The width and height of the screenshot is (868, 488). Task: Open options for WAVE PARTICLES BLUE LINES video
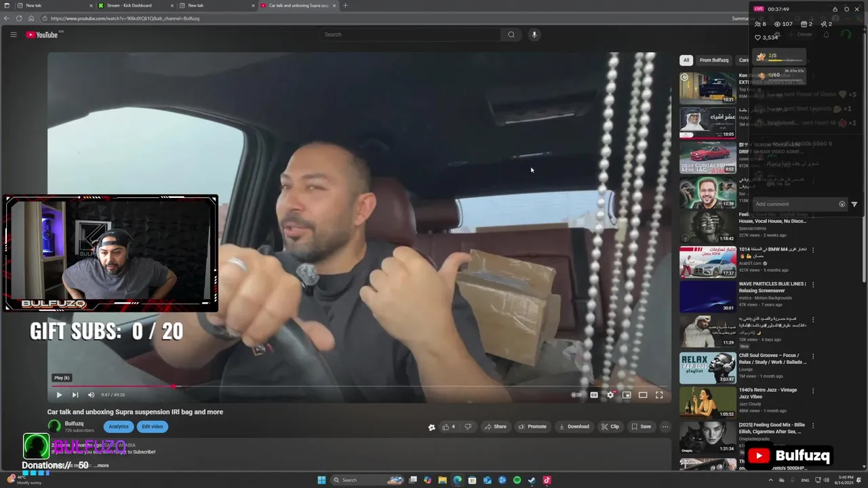[813, 285]
